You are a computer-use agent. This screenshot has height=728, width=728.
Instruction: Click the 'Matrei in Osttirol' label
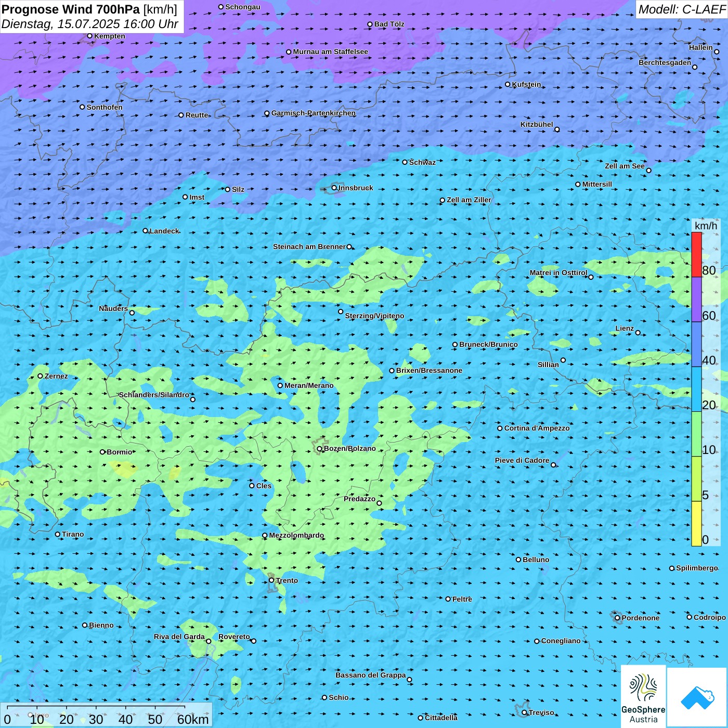tap(558, 272)
